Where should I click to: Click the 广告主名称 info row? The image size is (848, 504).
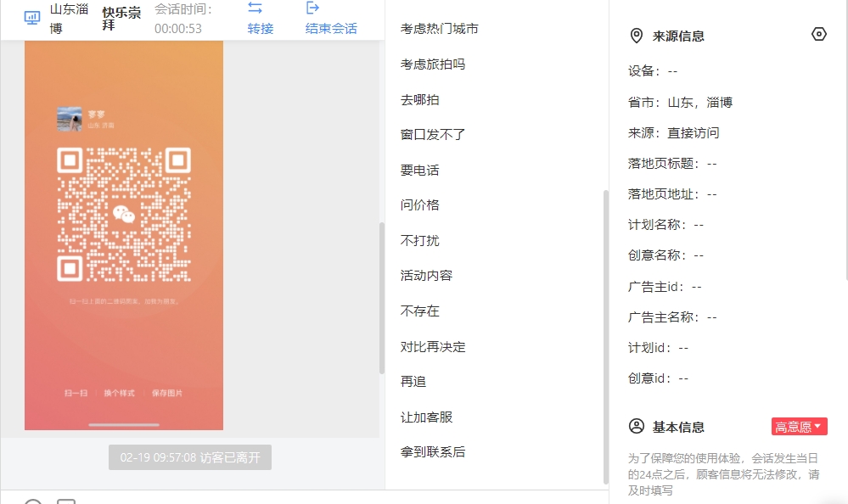[672, 317]
